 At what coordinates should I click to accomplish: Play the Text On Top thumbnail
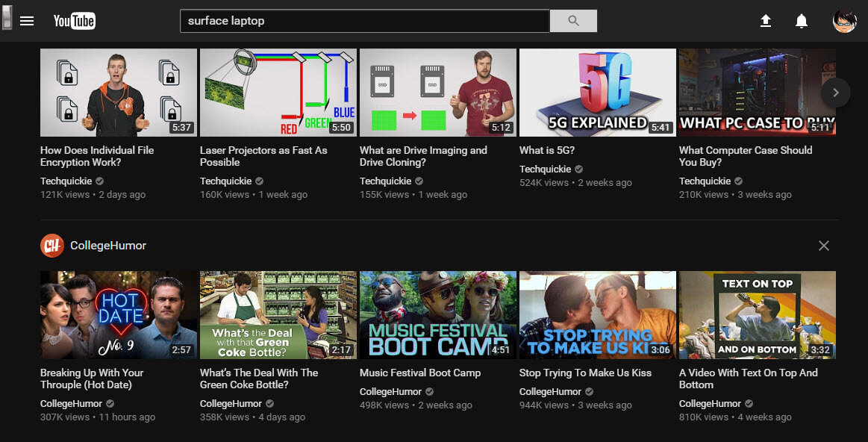(758, 314)
